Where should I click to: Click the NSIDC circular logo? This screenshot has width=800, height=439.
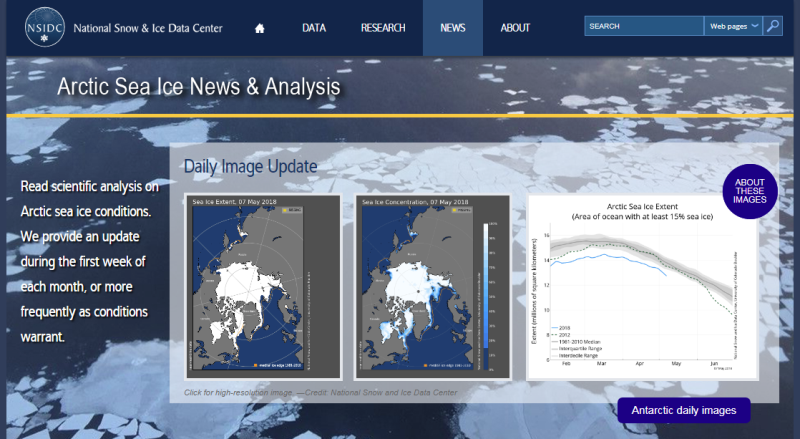point(44,27)
